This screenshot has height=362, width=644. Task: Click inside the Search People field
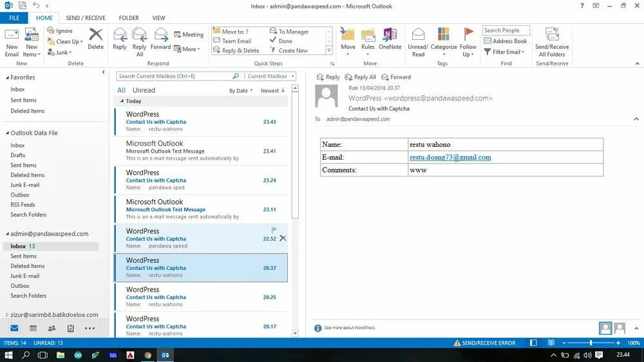click(506, 30)
